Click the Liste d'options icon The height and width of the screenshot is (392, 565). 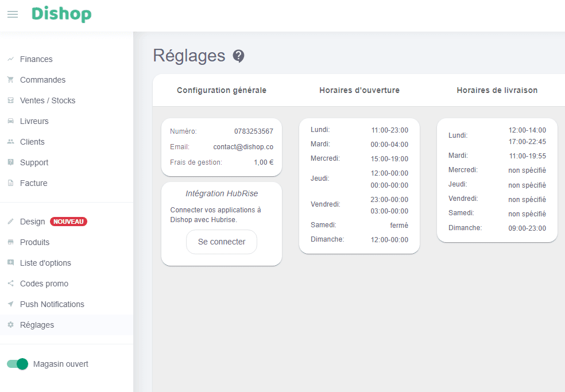point(11,263)
